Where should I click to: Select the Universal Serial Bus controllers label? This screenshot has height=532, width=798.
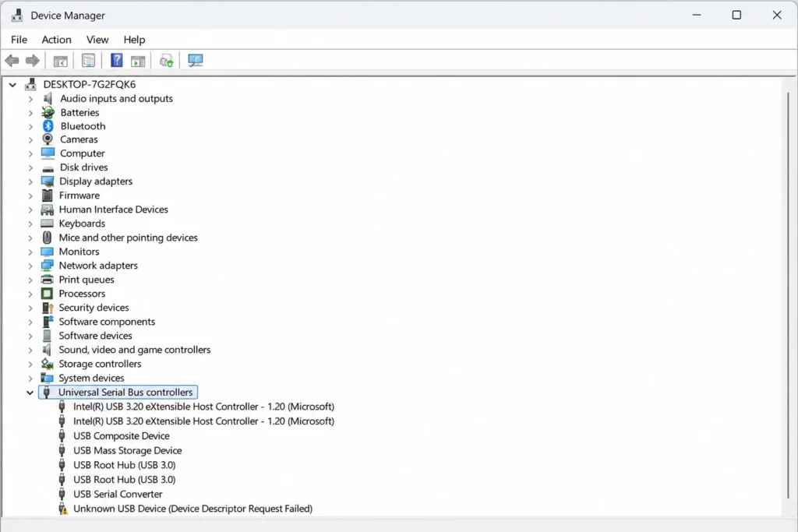click(x=125, y=392)
